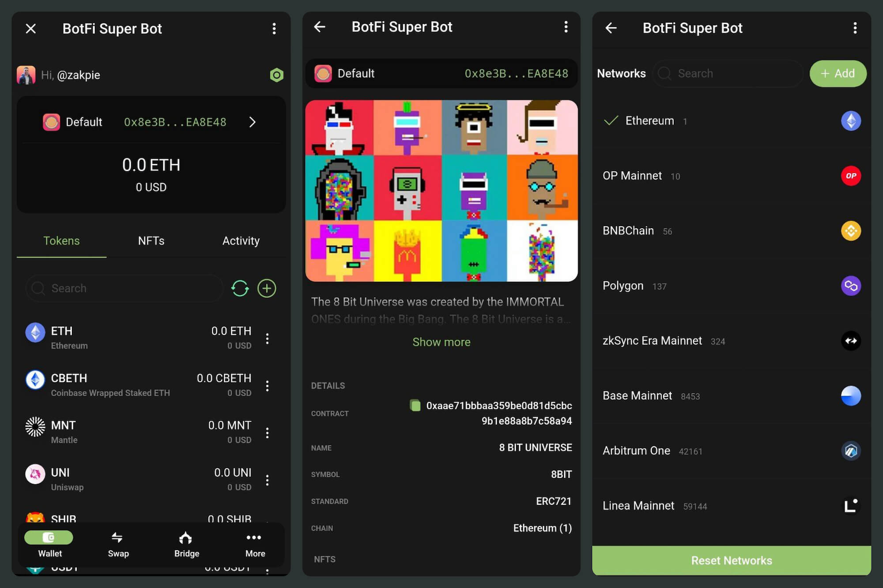This screenshot has width=883, height=588.
Task: Select OP Mainnet network
Action: (632, 176)
